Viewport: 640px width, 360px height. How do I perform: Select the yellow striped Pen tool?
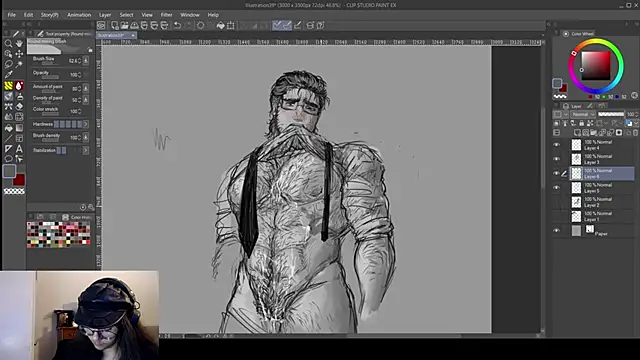pos(8,86)
